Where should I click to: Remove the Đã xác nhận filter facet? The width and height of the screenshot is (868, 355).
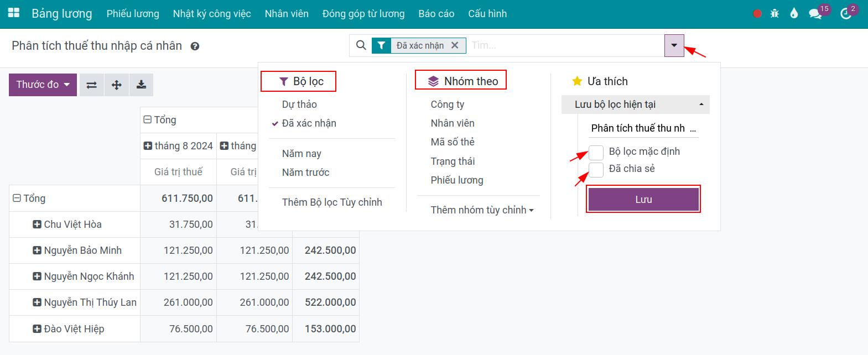click(x=455, y=45)
